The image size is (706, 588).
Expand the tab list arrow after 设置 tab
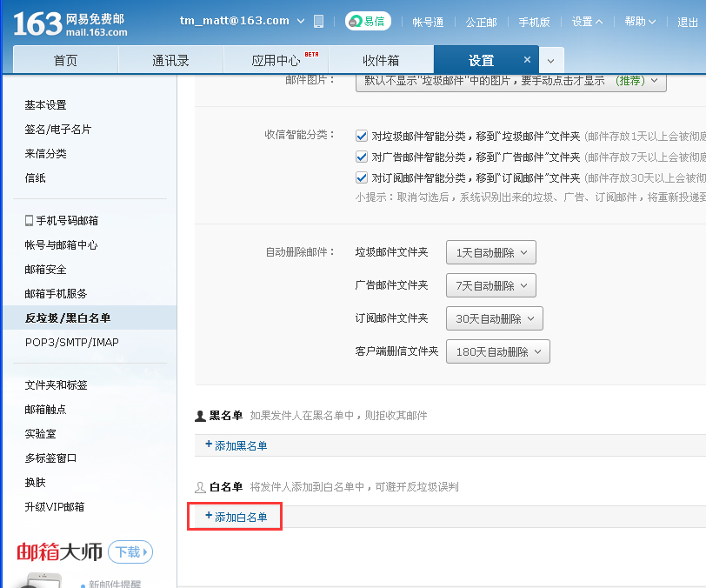(552, 61)
